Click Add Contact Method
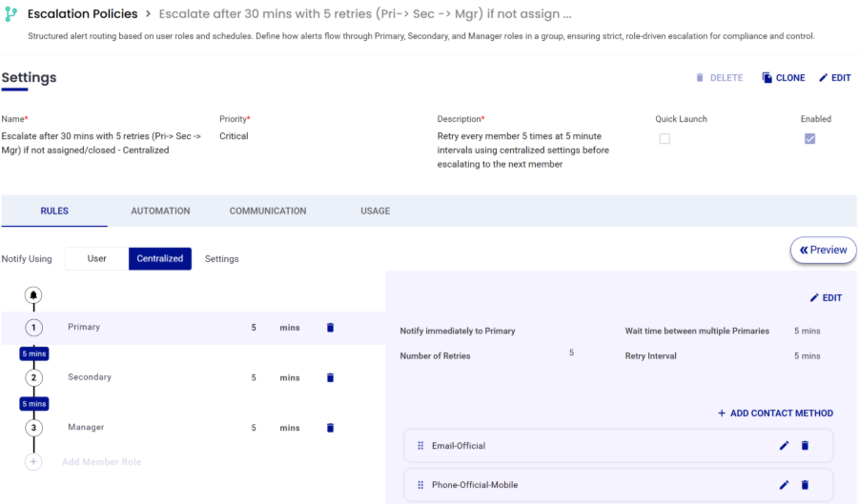This screenshot has width=859, height=504. point(775,413)
